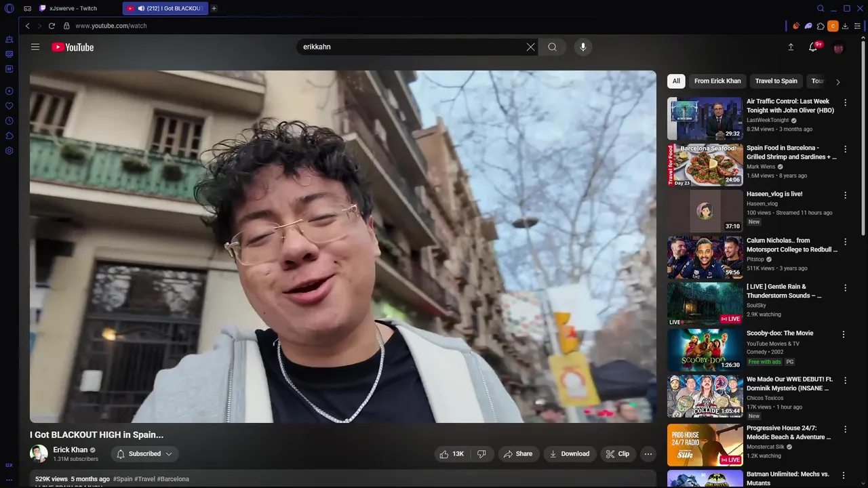
Task: Open the orange extension icon in toolbar
Action: (796, 26)
